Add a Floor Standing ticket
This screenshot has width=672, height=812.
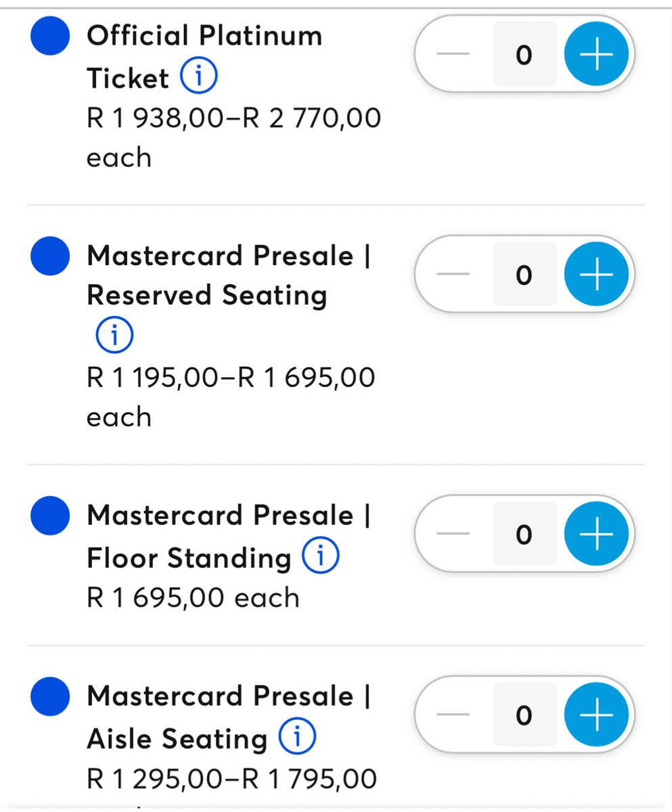[596, 535]
